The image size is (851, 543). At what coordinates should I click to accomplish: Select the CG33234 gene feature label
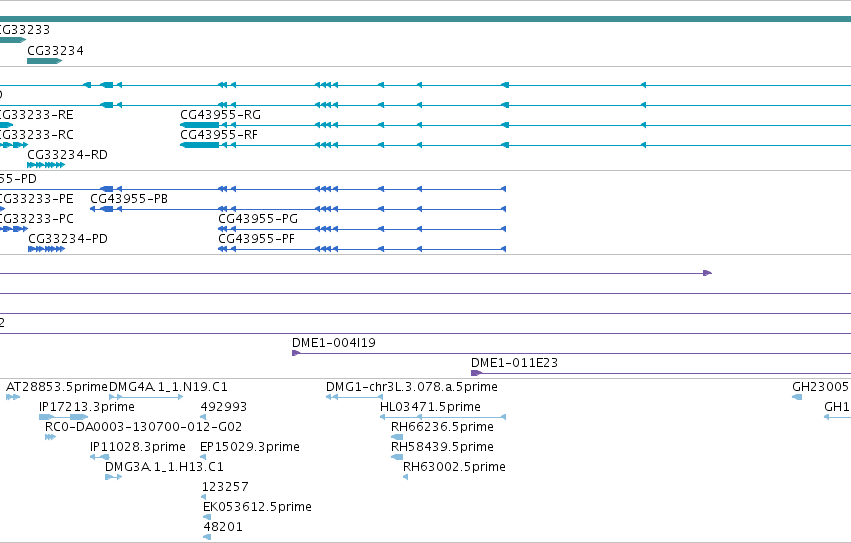pyautogui.click(x=55, y=50)
